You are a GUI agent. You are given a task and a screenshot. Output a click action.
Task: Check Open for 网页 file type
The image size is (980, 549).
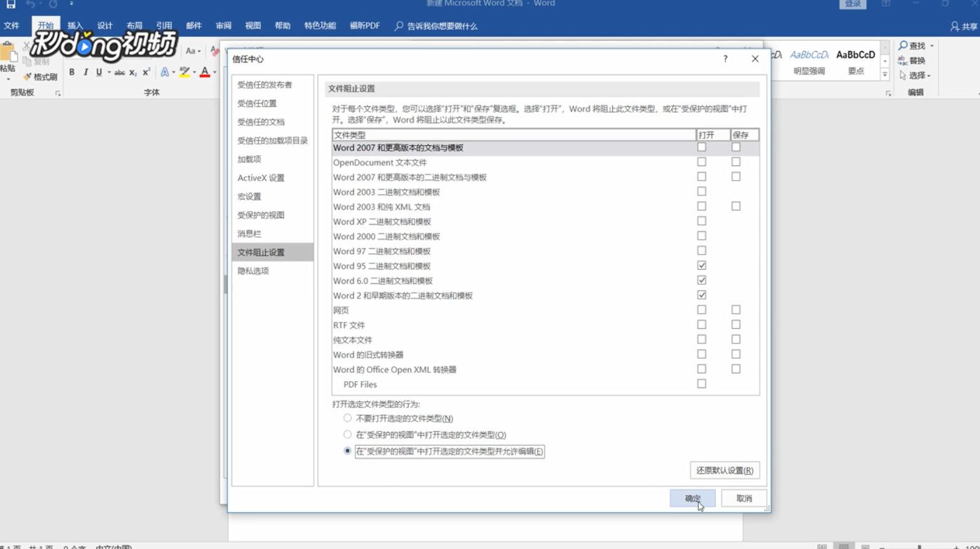701,310
